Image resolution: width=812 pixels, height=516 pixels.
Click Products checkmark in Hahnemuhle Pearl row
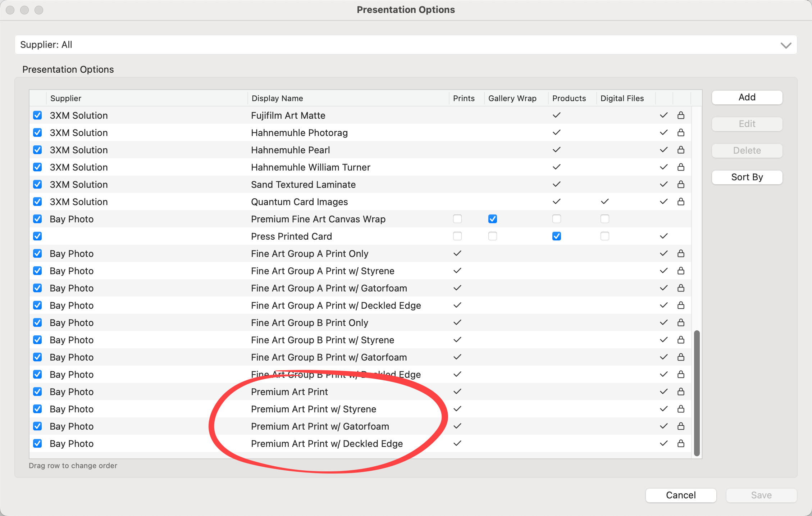point(556,150)
